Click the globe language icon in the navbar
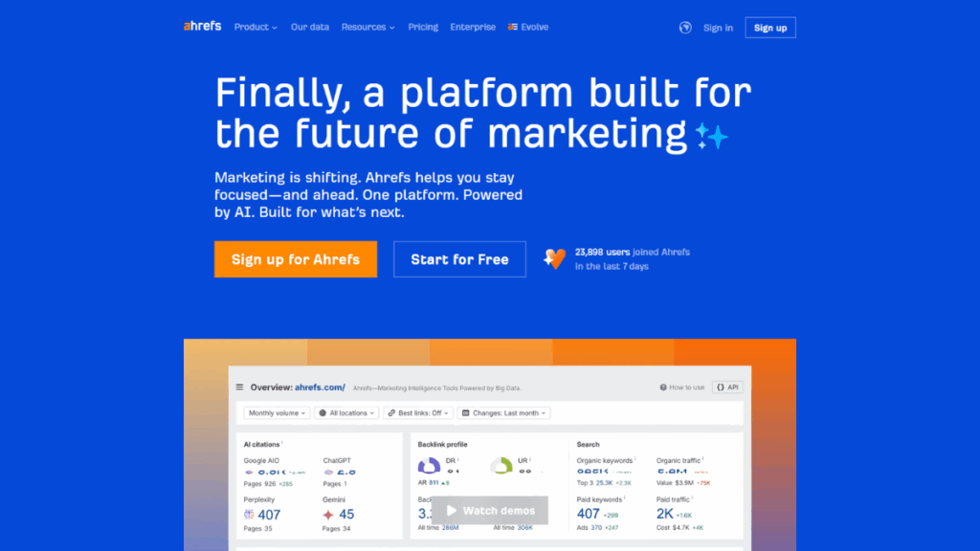 tap(684, 27)
